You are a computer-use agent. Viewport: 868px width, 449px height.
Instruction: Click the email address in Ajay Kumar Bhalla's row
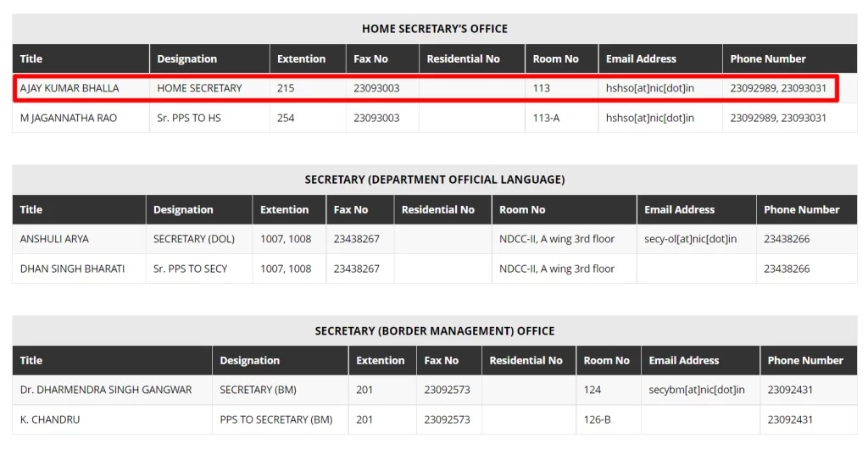tap(650, 88)
